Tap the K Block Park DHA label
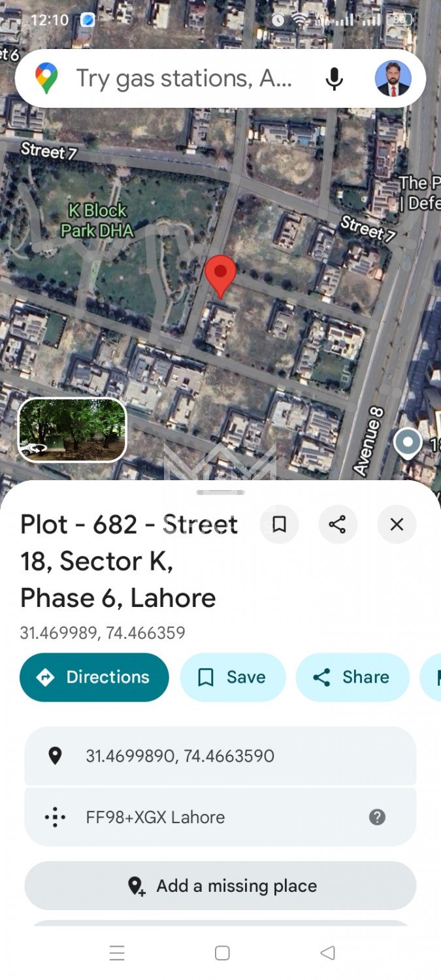The width and height of the screenshot is (441, 980). pos(97,220)
